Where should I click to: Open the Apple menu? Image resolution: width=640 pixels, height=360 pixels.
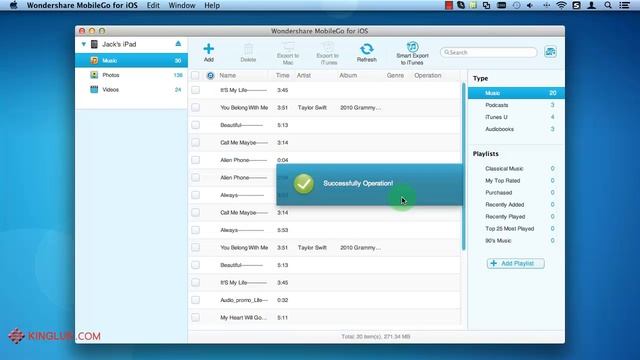(x=13, y=5)
